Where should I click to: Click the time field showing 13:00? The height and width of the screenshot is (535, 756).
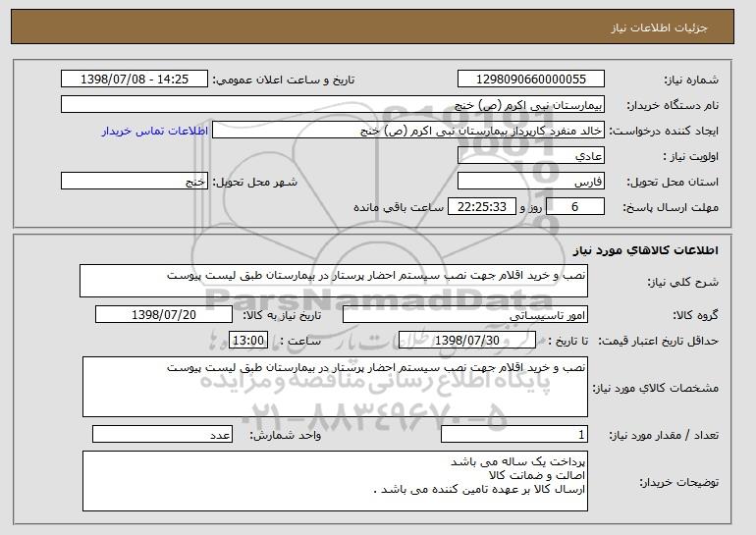248,341
